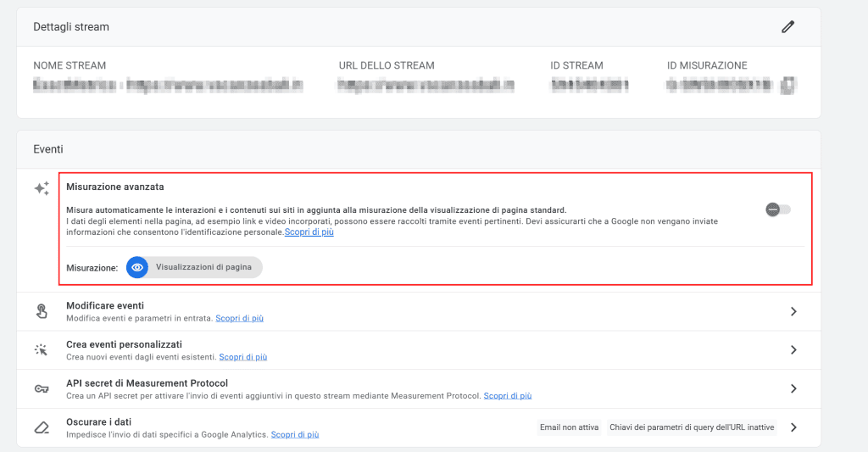The height and width of the screenshot is (452, 868).
Task: Click the pencil edit icon in Dettagli stream
Action: pos(788,27)
